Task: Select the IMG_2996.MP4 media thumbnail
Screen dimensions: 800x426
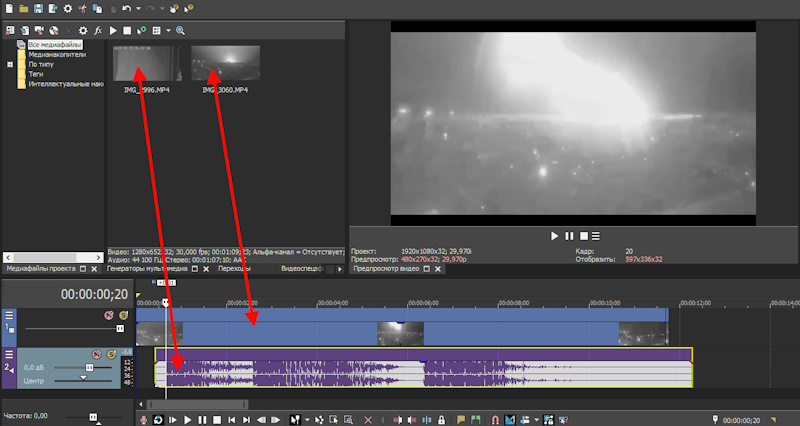Action: tap(147, 63)
